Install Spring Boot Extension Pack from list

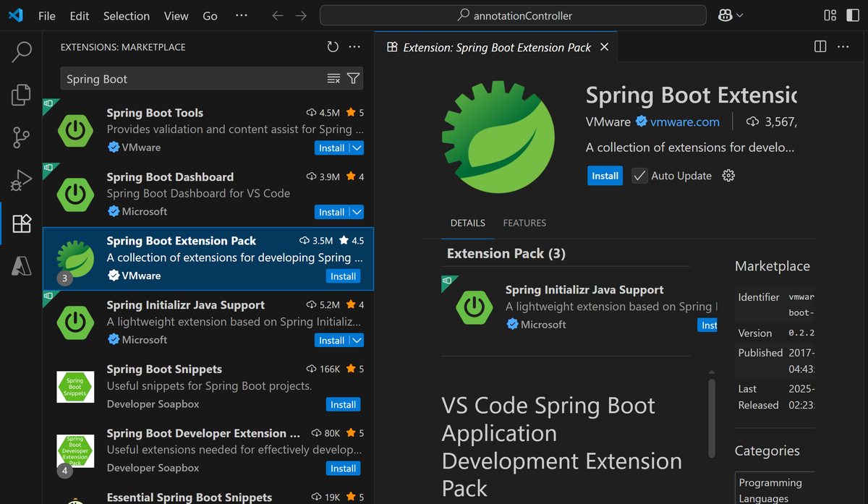(343, 276)
